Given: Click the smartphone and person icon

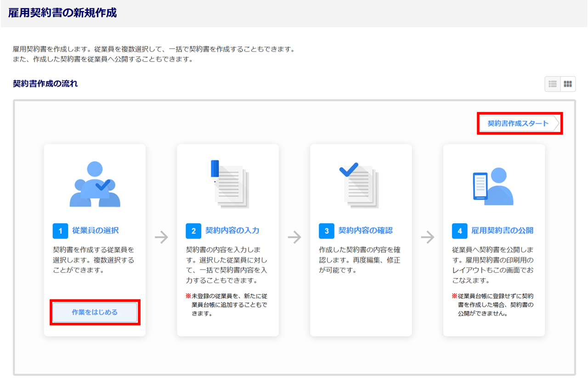Looking at the screenshot, I should [x=493, y=186].
